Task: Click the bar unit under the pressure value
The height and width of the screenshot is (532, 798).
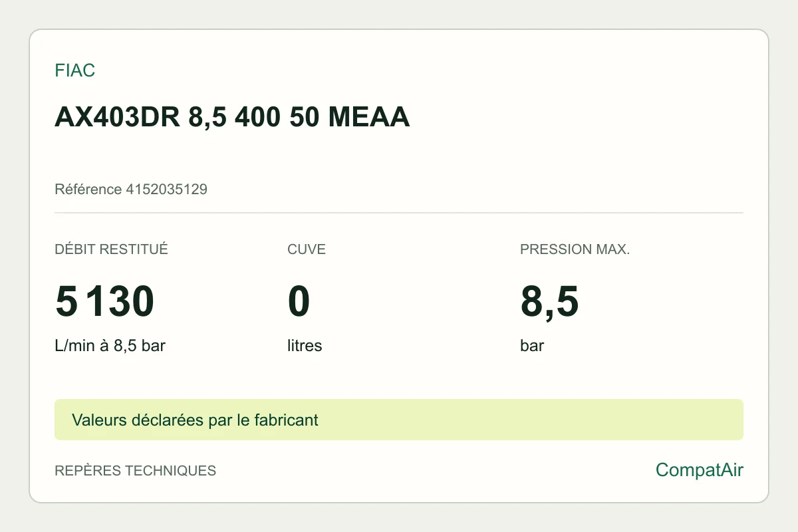Action: (x=532, y=346)
